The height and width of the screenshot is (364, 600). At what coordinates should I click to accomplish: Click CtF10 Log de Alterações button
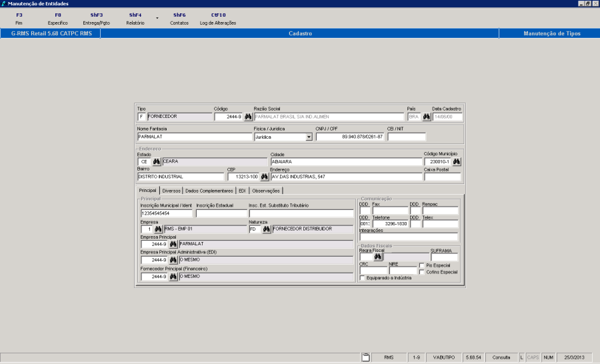(218, 19)
